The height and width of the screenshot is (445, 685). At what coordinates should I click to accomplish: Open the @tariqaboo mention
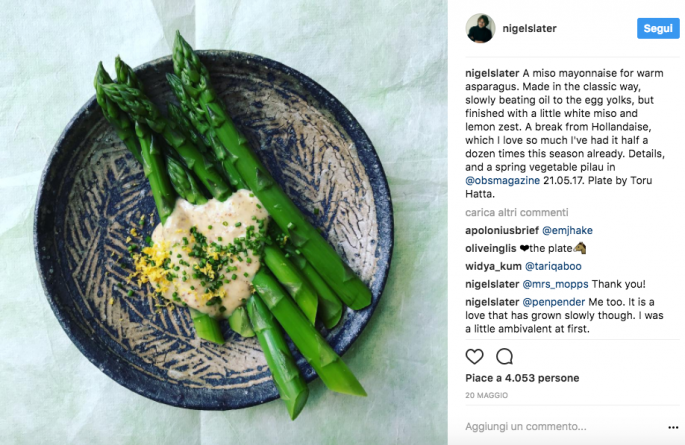(x=553, y=266)
